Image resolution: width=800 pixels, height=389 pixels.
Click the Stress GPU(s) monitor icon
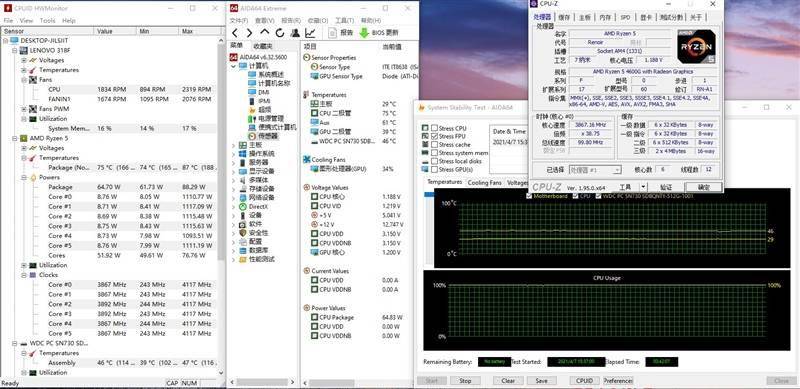tap(425, 169)
